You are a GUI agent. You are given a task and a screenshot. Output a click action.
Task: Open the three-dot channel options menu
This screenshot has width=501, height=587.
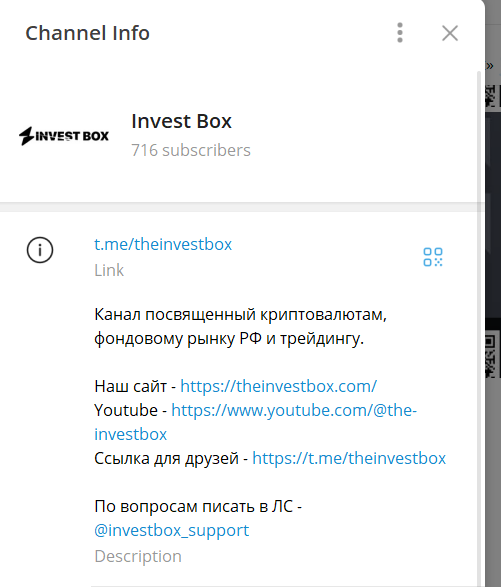[400, 33]
